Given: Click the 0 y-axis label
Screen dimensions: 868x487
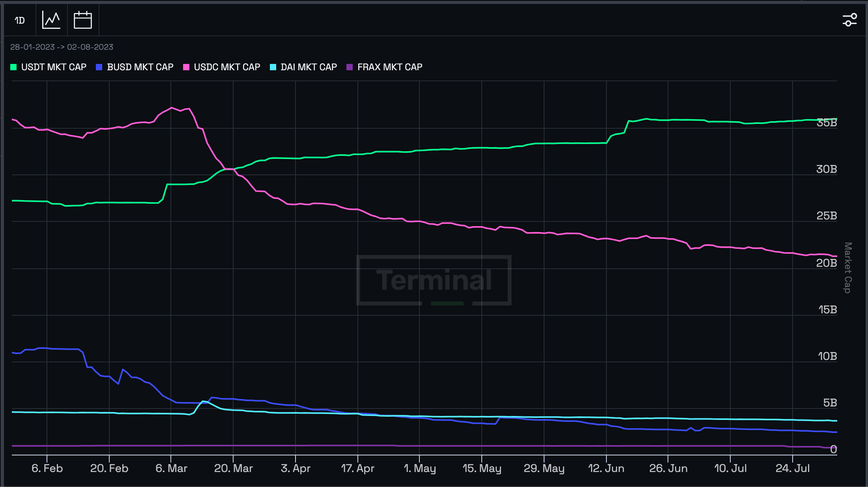Looking at the screenshot, I should tap(834, 450).
